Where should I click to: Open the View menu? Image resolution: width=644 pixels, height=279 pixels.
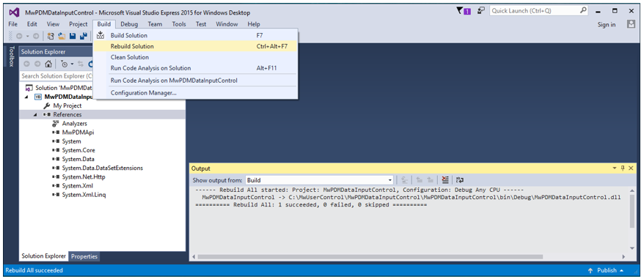[53, 24]
